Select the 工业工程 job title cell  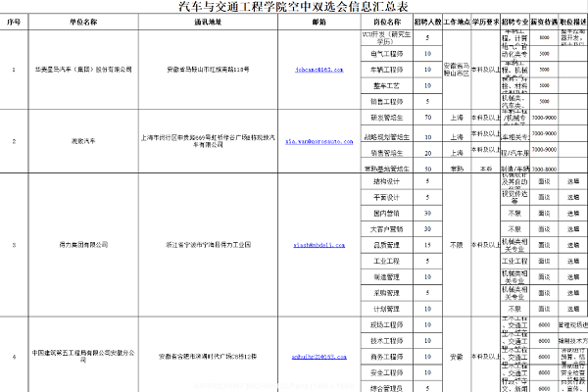(x=387, y=261)
